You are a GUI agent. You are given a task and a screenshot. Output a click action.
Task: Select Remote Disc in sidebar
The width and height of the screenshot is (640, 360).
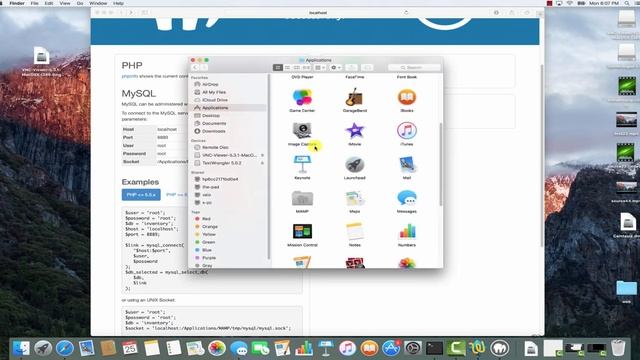pos(215,147)
